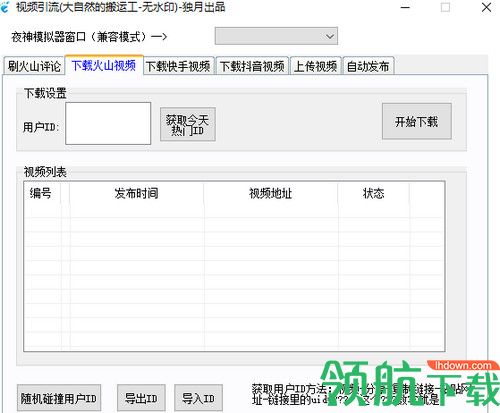Focus the 用户ID input box
The image size is (500, 413).
tap(108, 123)
